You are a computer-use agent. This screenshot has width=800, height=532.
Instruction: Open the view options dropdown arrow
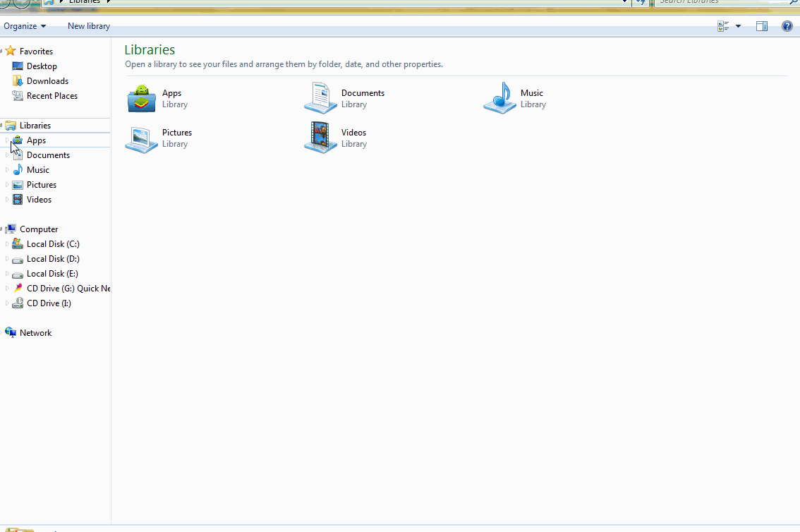(738, 26)
